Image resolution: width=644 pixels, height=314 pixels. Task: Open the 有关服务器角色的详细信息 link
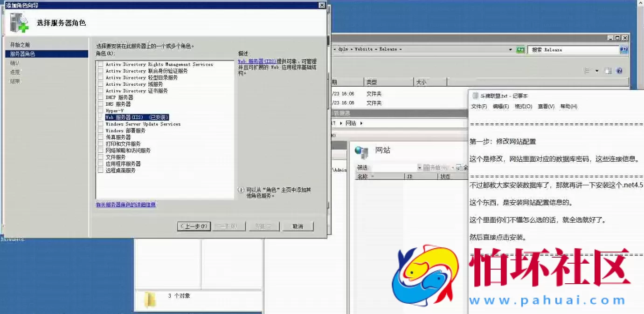(x=125, y=205)
